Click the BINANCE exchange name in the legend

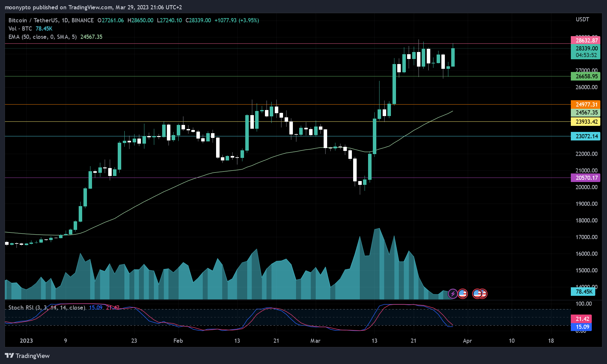click(82, 20)
